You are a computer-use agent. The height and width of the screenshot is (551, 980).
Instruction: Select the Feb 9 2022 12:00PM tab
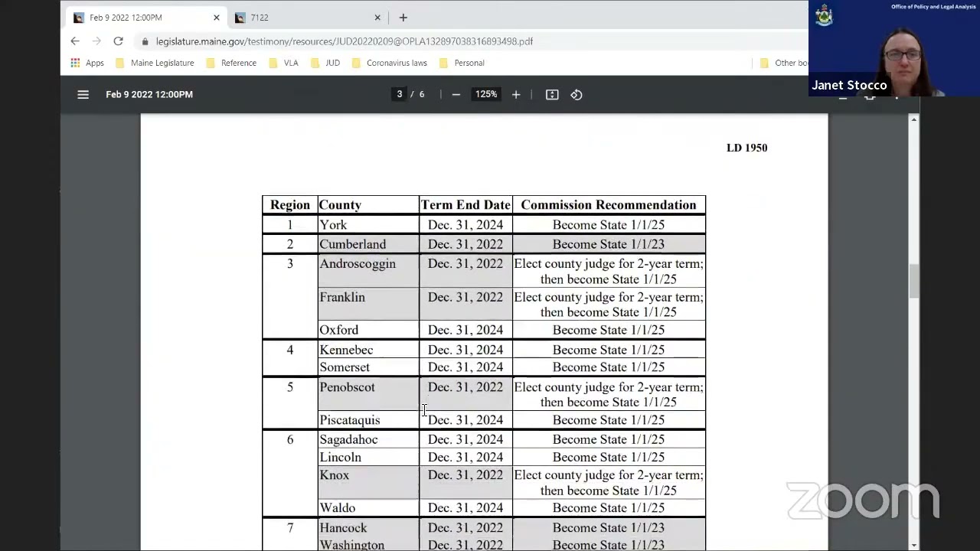click(145, 18)
